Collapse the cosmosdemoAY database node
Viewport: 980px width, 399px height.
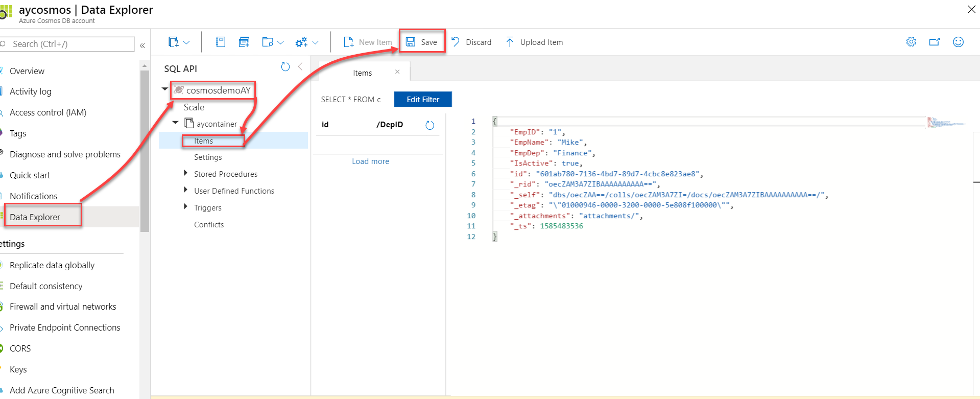[x=165, y=89]
